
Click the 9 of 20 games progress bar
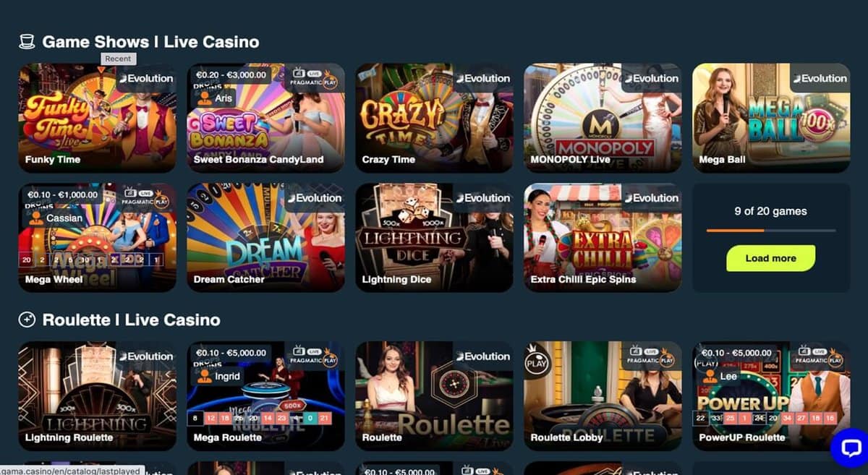click(771, 230)
